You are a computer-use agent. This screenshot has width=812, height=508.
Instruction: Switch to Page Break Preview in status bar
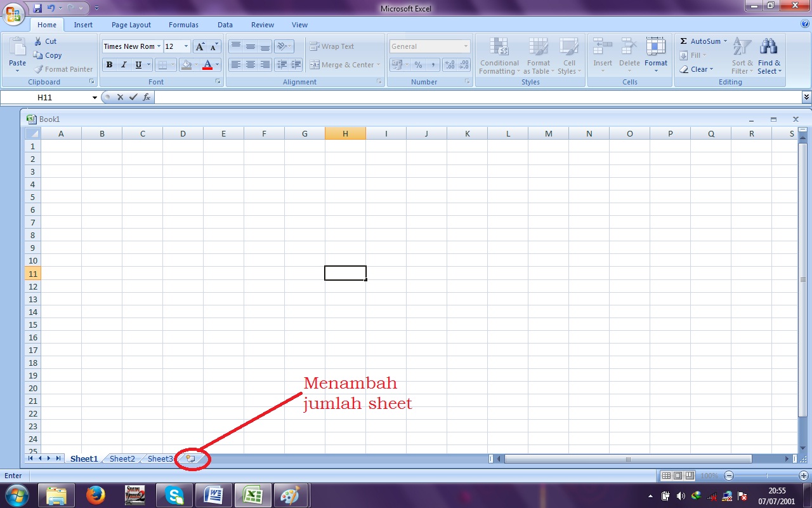(689, 476)
